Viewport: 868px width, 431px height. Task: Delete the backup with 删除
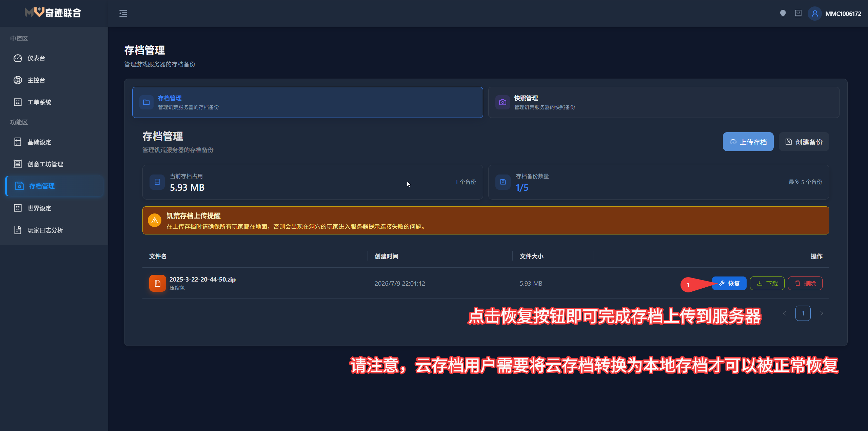pos(805,283)
